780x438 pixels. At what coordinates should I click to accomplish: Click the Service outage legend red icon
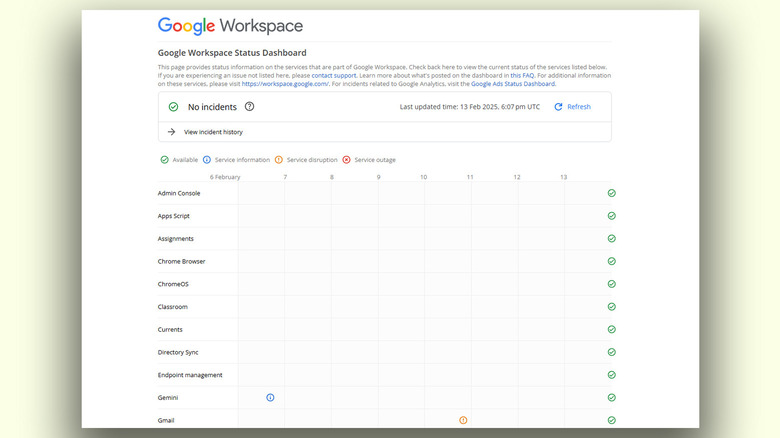347,160
